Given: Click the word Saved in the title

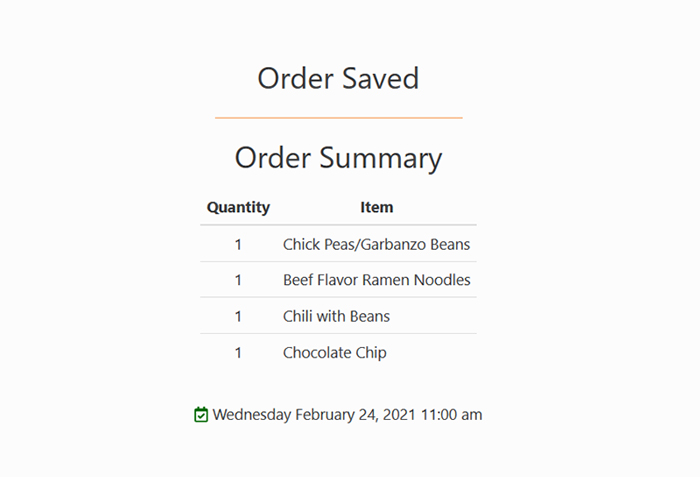Looking at the screenshot, I should (x=381, y=79).
